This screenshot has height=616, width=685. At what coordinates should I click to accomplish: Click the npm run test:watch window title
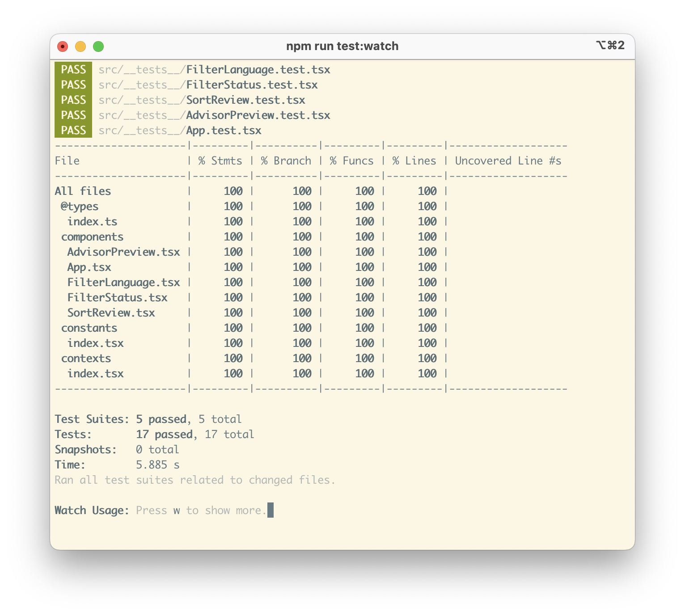tap(342, 46)
